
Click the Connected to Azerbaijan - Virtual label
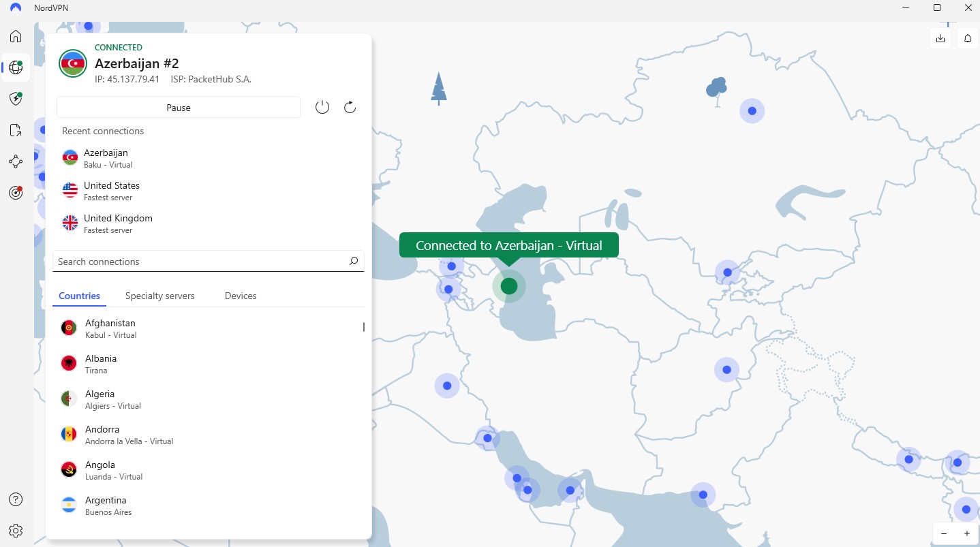509,245
